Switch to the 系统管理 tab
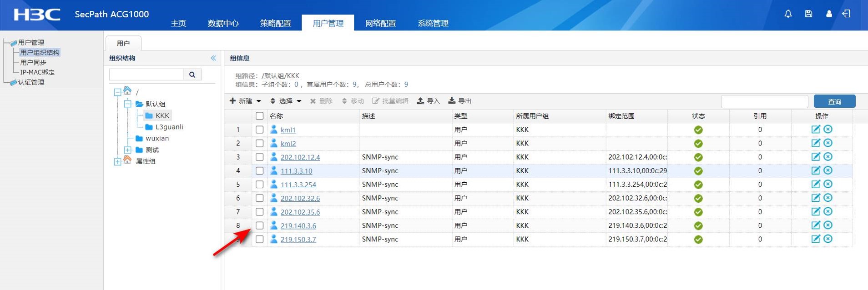868x290 pixels. pyautogui.click(x=433, y=23)
